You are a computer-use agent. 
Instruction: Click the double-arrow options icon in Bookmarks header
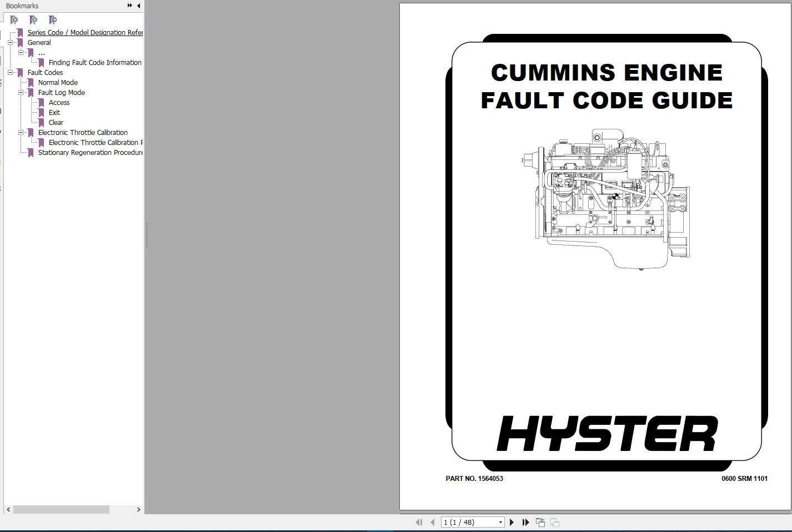[x=129, y=6]
